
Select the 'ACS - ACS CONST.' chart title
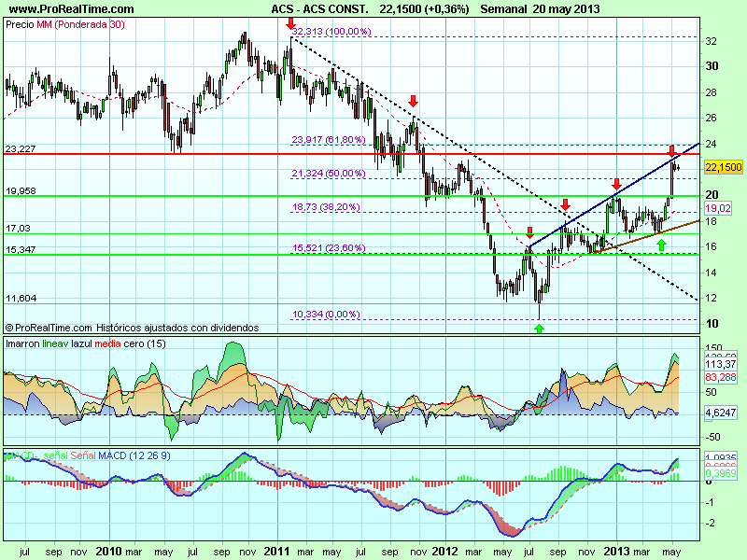click(319, 8)
